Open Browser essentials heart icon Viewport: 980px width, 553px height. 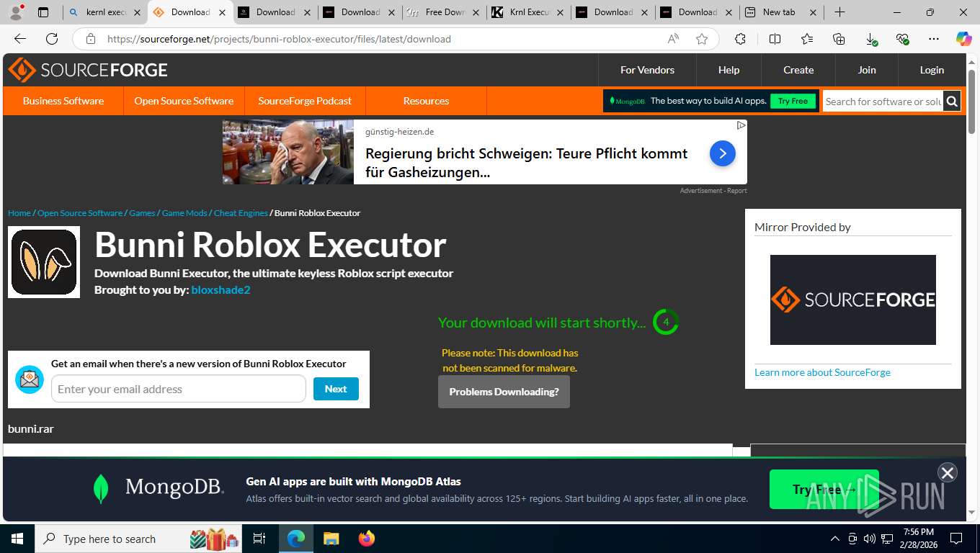(902, 39)
